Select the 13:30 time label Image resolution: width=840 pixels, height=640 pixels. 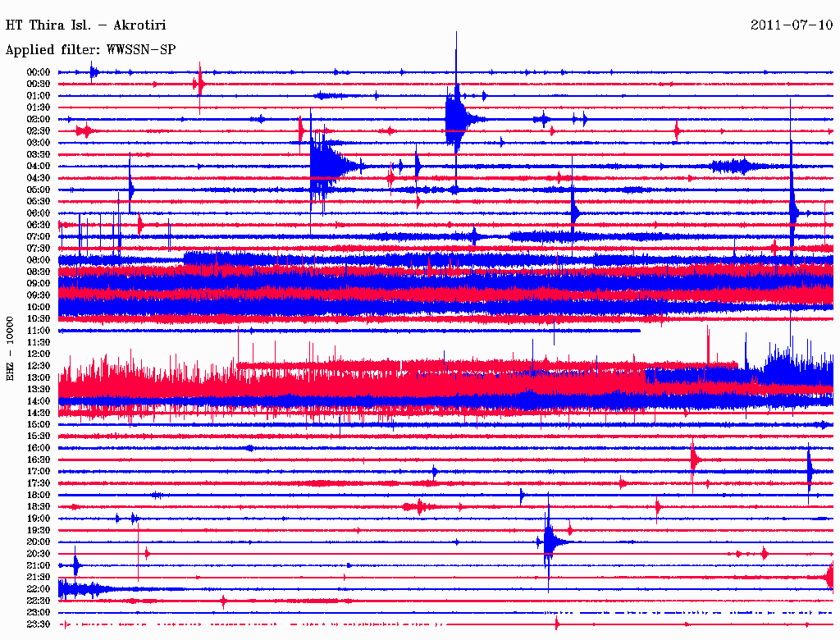[39, 390]
